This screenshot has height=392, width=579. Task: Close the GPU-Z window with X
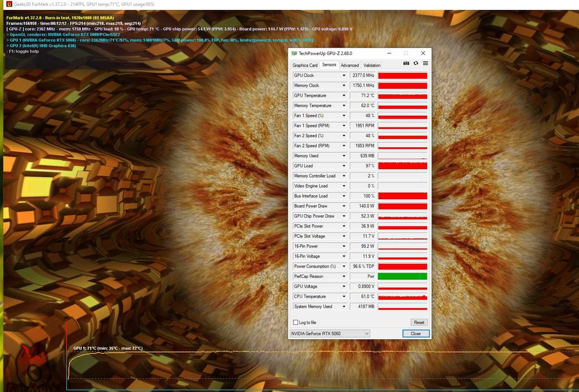(x=423, y=53)
